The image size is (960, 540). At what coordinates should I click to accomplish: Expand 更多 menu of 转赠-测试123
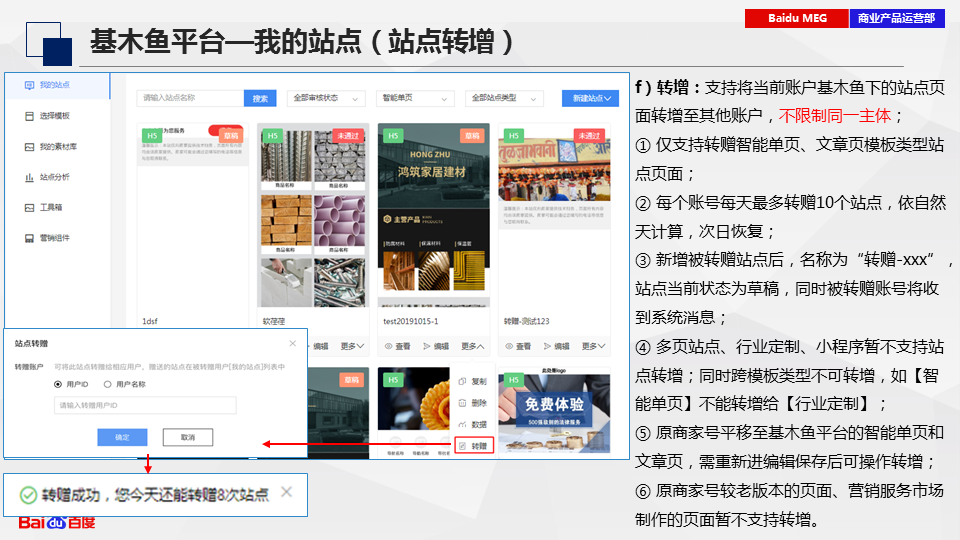pyautogui.click(x=593, y=346)
